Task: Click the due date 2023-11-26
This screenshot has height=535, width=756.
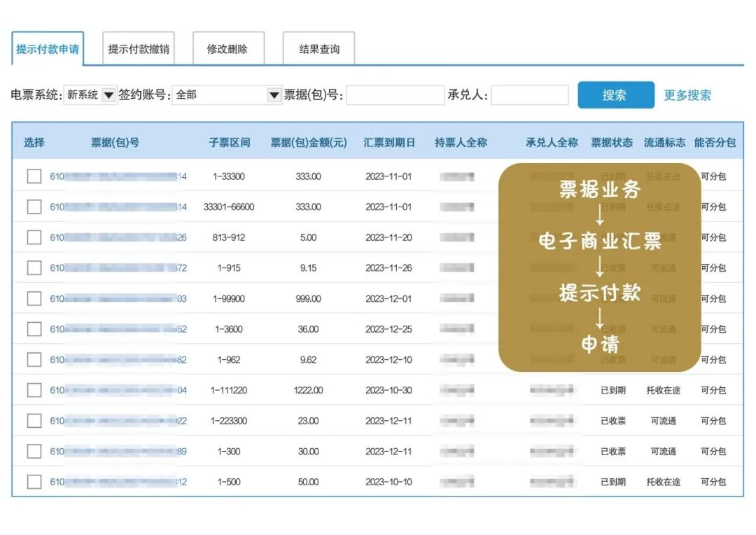Action: point(388,267)
